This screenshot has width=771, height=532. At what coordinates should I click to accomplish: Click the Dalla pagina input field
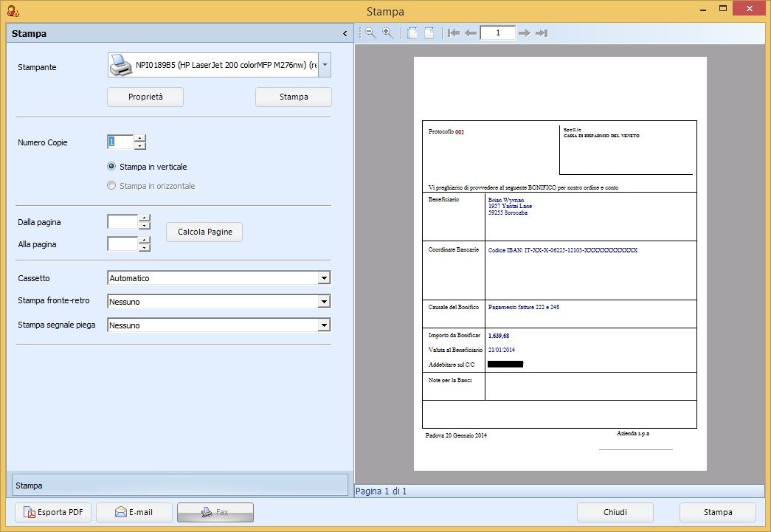click(x=122, y=221)
